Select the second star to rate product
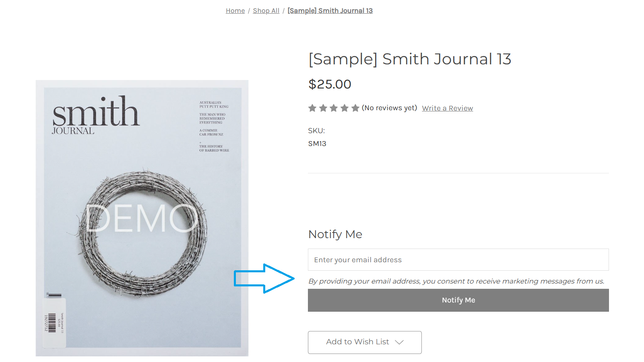 (323, 108)
